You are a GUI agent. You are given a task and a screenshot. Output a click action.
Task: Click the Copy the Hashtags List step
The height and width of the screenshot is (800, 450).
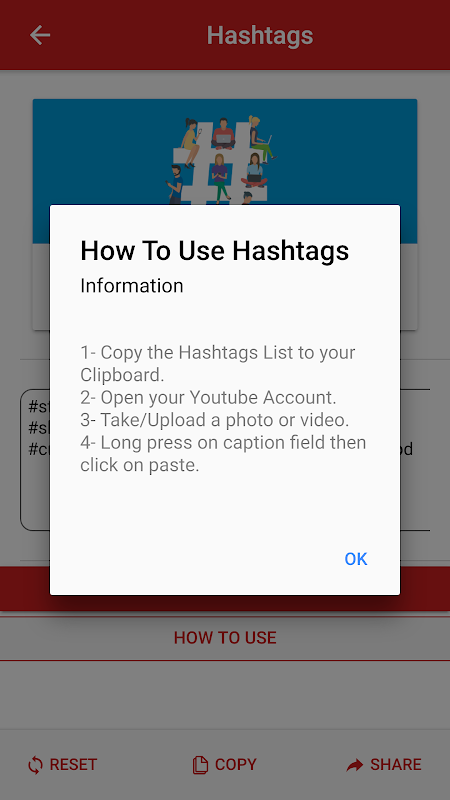(218, 363)
